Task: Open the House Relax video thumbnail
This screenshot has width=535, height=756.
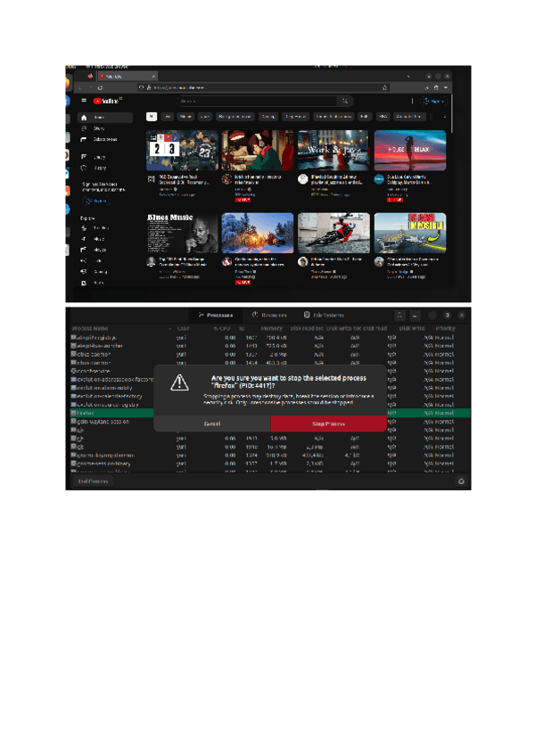Action: click(x=409, y=151)
